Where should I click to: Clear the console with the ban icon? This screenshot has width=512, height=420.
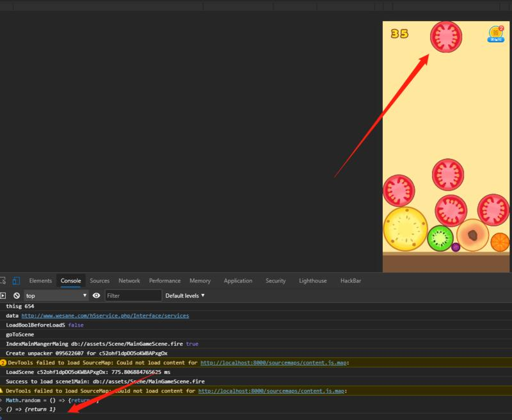click(x=17, y=296)
